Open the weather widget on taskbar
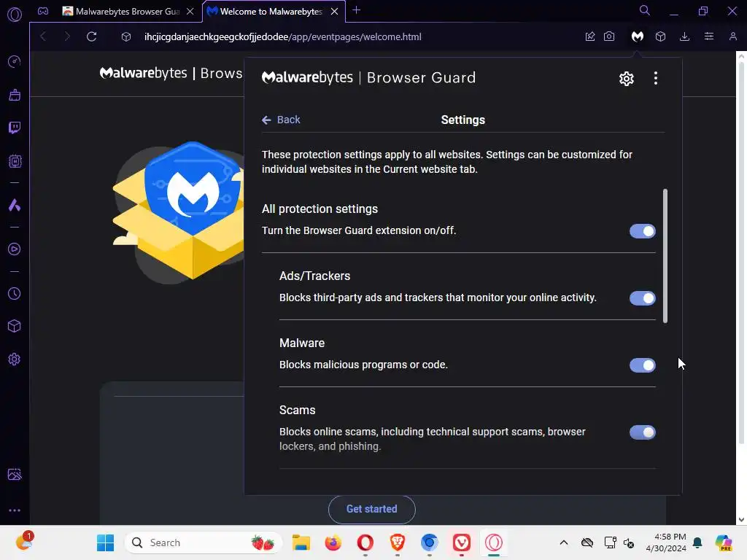This screenshot has width=747, height=560. coord(24,542)
